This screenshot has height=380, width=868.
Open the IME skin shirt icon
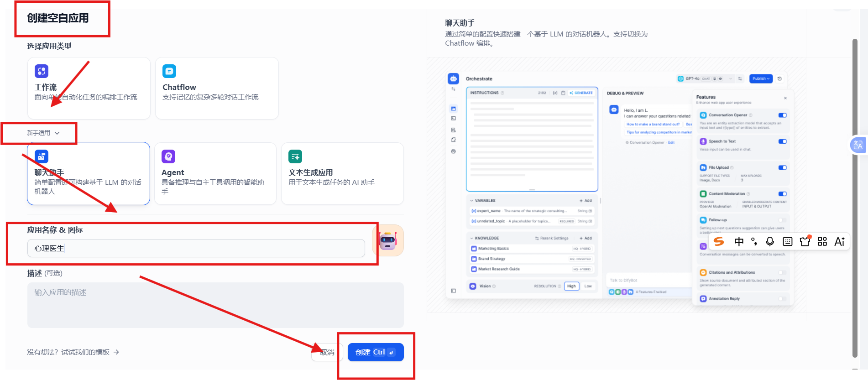805,241
